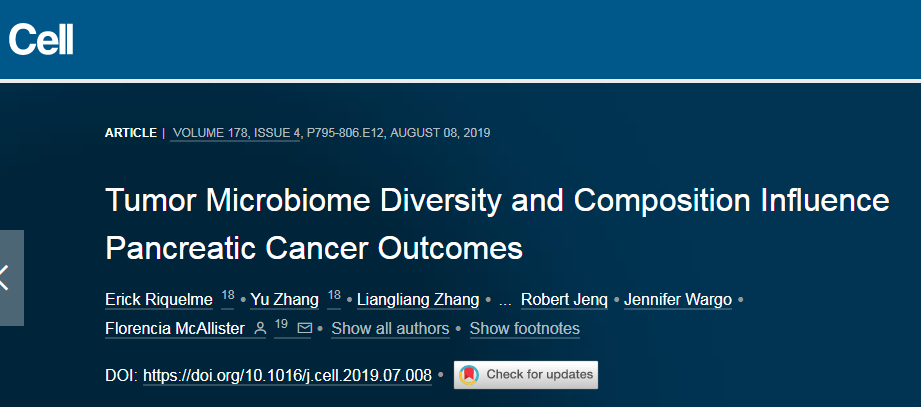Select author Liangliang Zhang
Image resolution: width=921 pixels, height=407 pixels.
(418, 300)
